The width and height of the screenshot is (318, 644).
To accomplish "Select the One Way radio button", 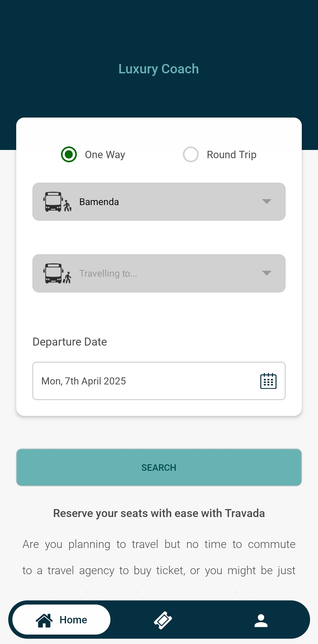I will [x=69, y=154].
